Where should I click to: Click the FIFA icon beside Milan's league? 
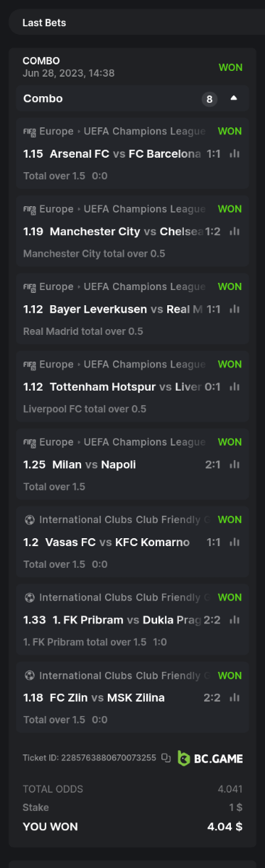coord(30,442)
